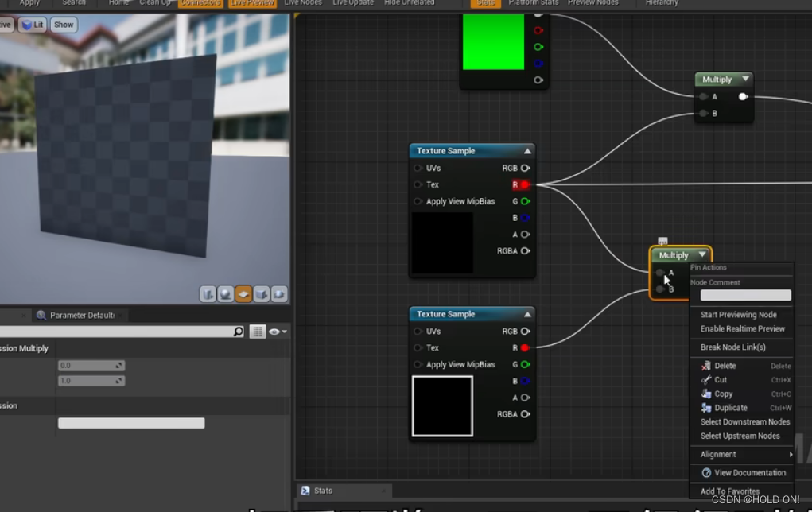Click the Show button in the viewport
Screen dimensions: 812x512
pyautogui.click(x=64, y=24)
